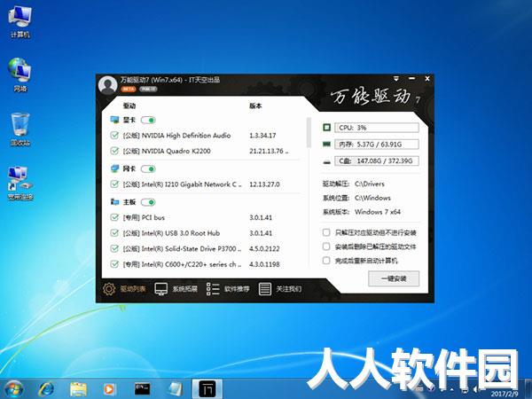This screenshot has height=399, width=532.
Task: Minimize the 万能驱动 window
Action: 411,79
